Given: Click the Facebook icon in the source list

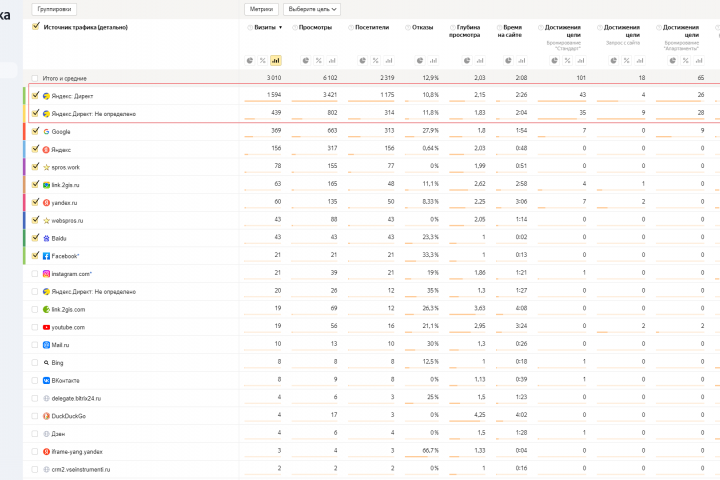Looking at the screenshot, I should 46,256.
